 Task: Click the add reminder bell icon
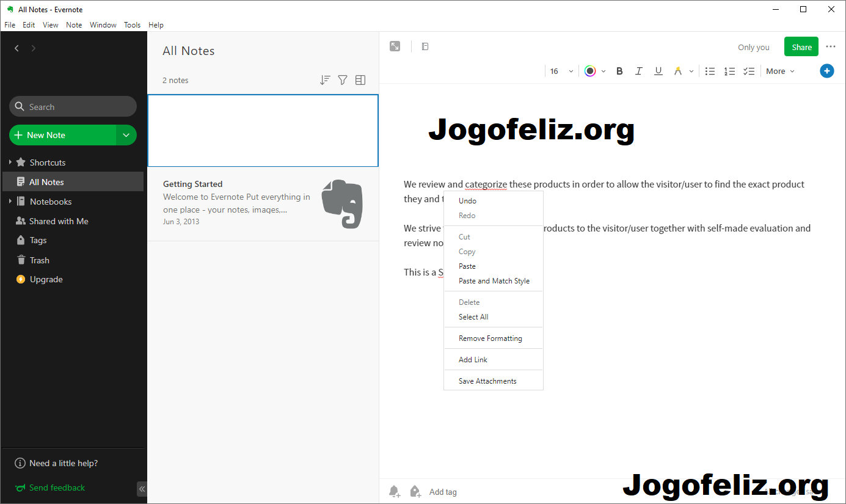click(395, 492)
